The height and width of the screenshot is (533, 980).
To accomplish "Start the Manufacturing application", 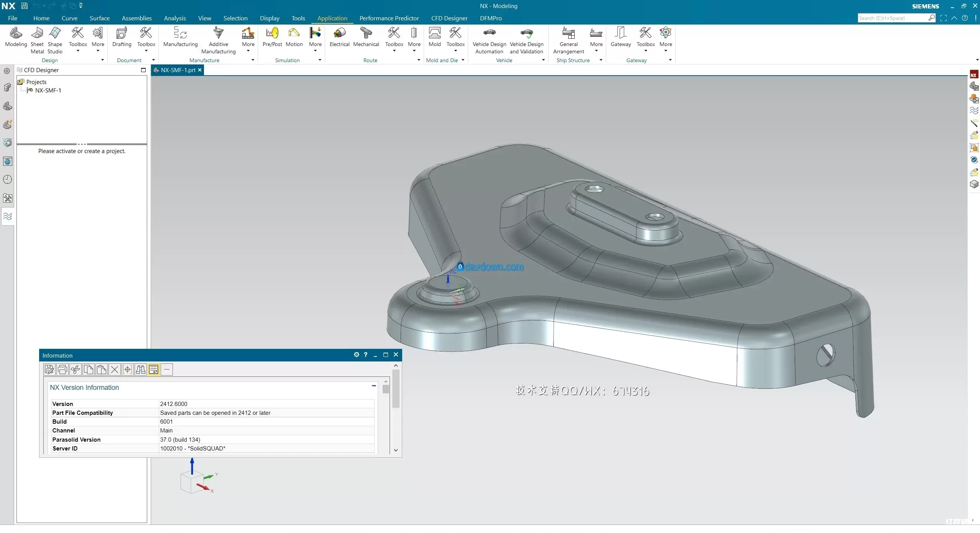I will coord(180,37).
